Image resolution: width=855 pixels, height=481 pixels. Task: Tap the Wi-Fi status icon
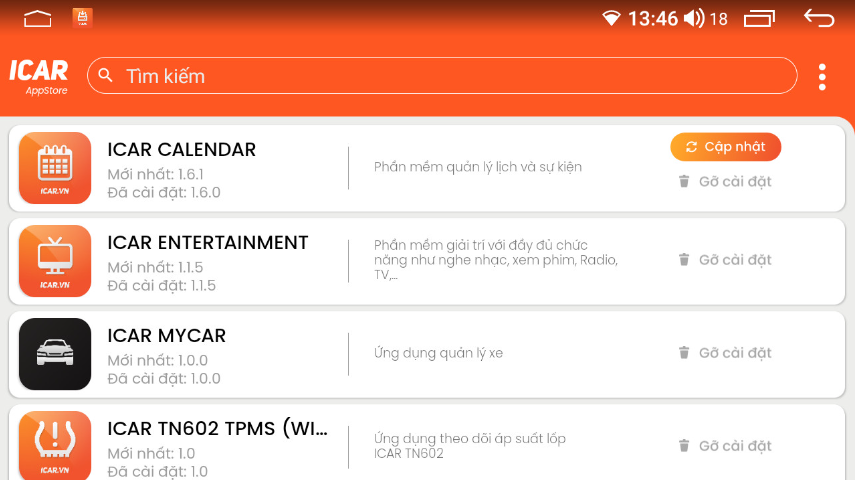[x=611, y=18]
